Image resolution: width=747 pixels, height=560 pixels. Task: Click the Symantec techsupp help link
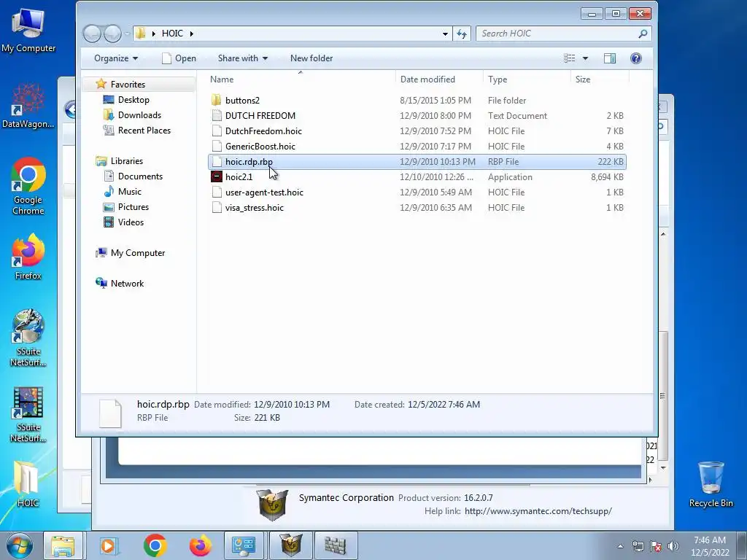tap(538, 511)
